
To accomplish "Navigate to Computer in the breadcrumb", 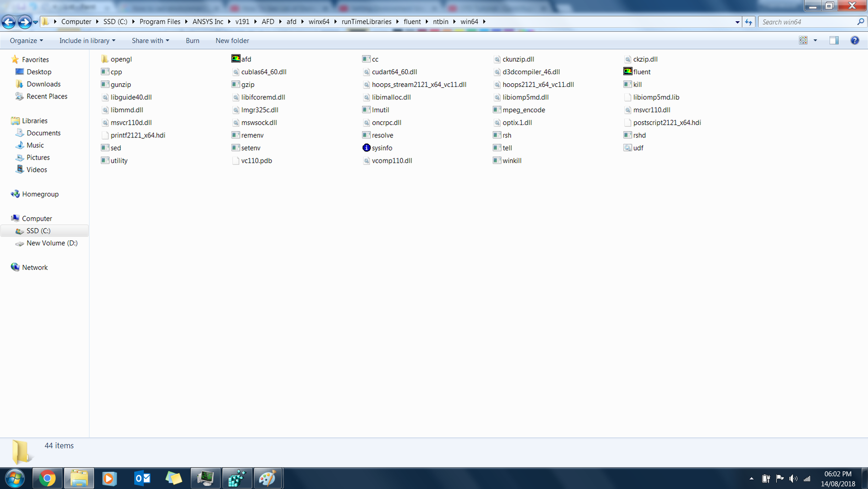I will click(76, 22).
